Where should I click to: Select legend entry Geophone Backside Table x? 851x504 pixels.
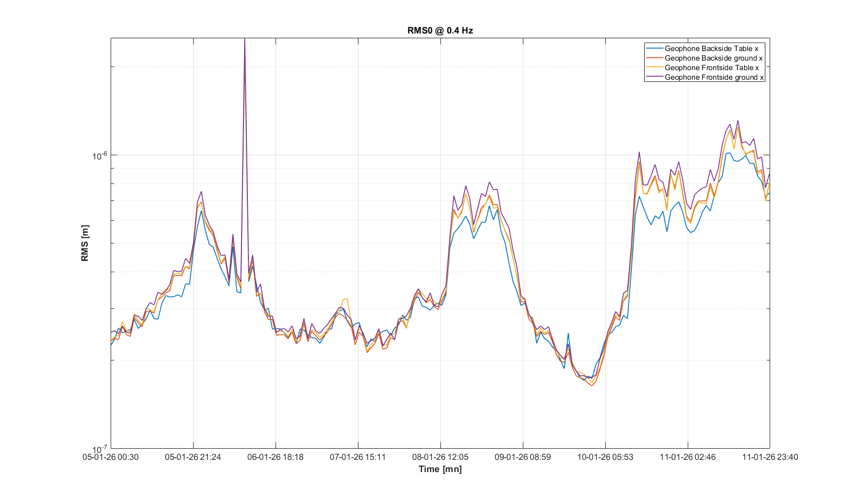click(x=711, y=48)
